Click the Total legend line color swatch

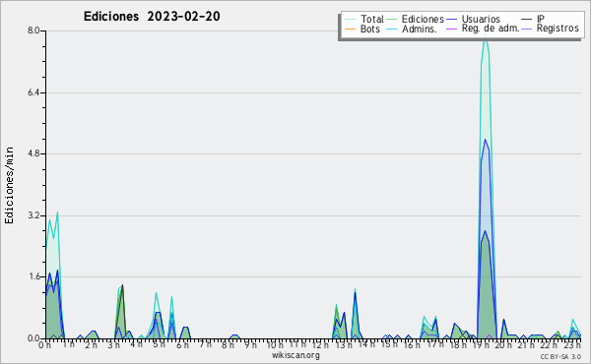tap(350, 20)
